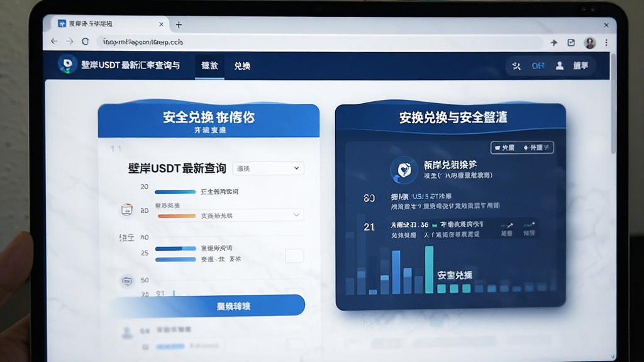Click the site logo in the header
The height and width of the screenshot is (362, 644).
67,65
